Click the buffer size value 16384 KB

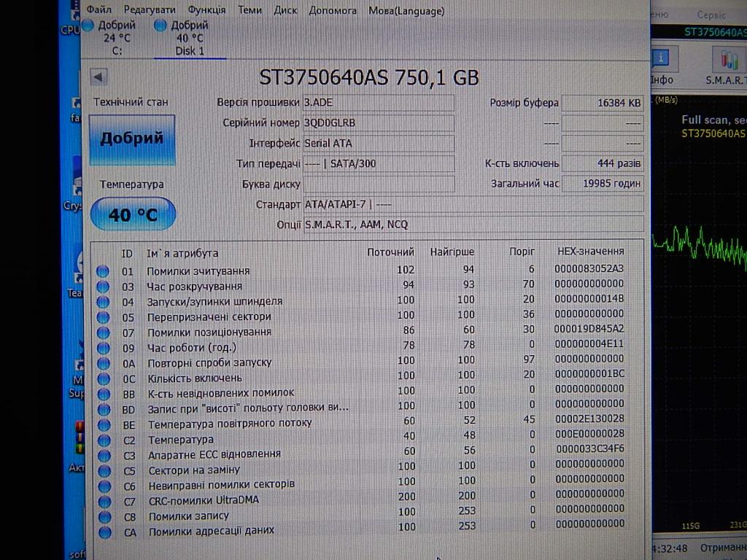pos(603,103)
